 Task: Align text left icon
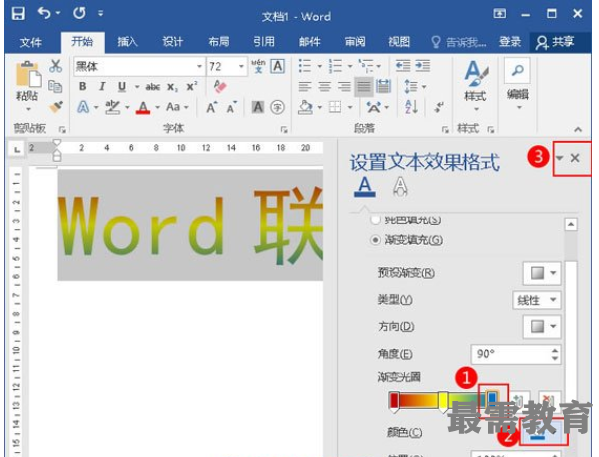tap(305, 87)
